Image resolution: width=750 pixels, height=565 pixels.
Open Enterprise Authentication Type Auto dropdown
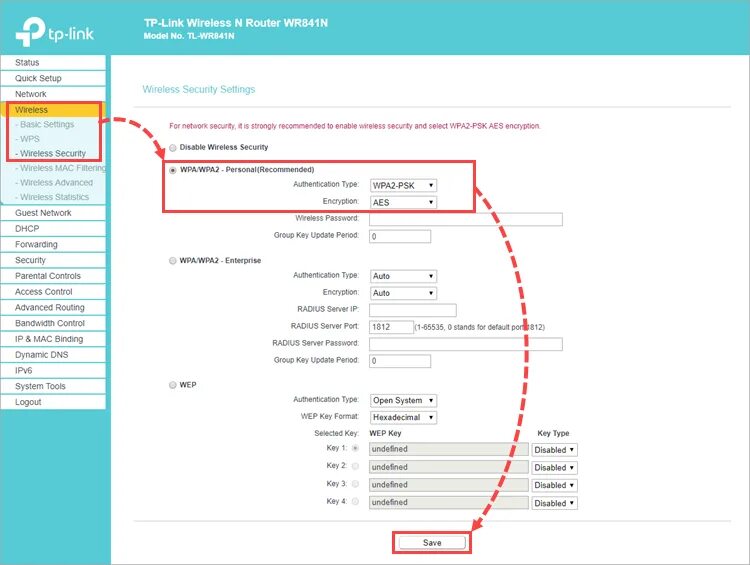tap(403, 277)
